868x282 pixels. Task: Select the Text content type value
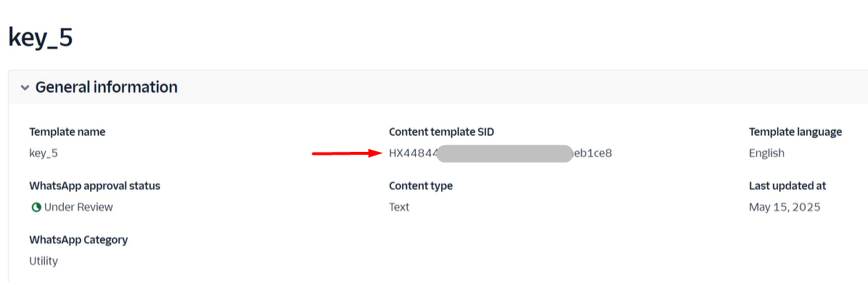pyautogui.click(x=399, y=207)
